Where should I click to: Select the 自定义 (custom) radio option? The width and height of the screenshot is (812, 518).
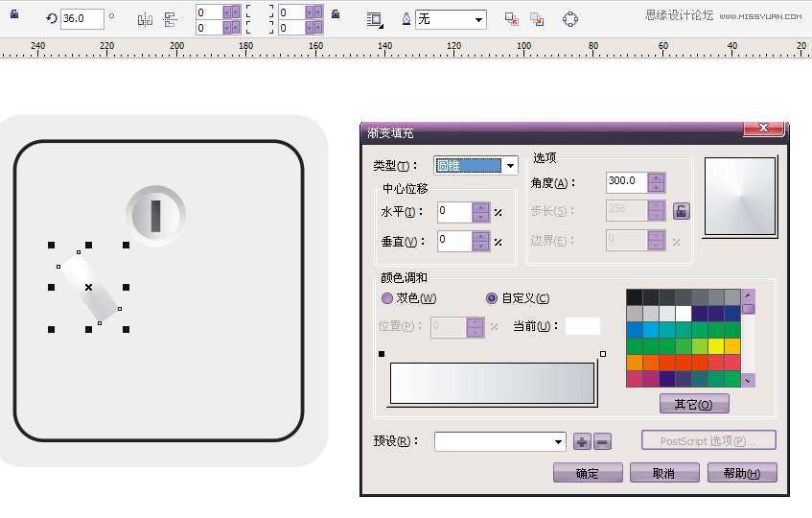pyautogui.click(x=492, y=298)
